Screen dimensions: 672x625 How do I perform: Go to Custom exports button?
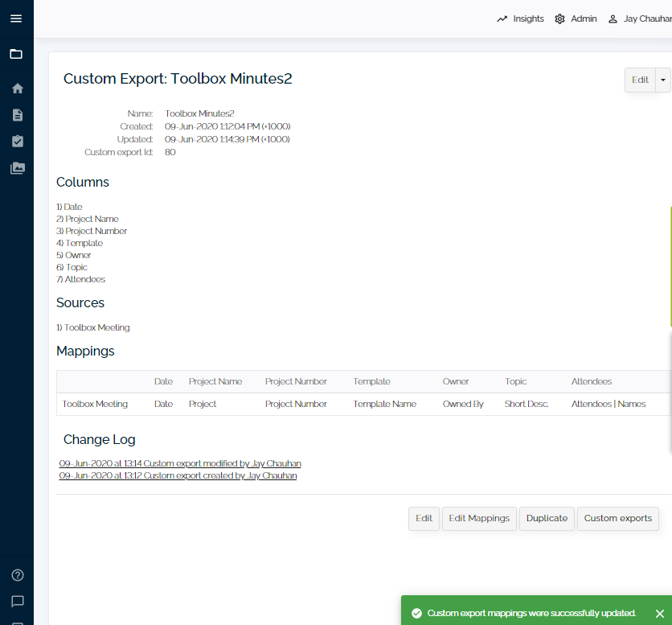[618, 518]
